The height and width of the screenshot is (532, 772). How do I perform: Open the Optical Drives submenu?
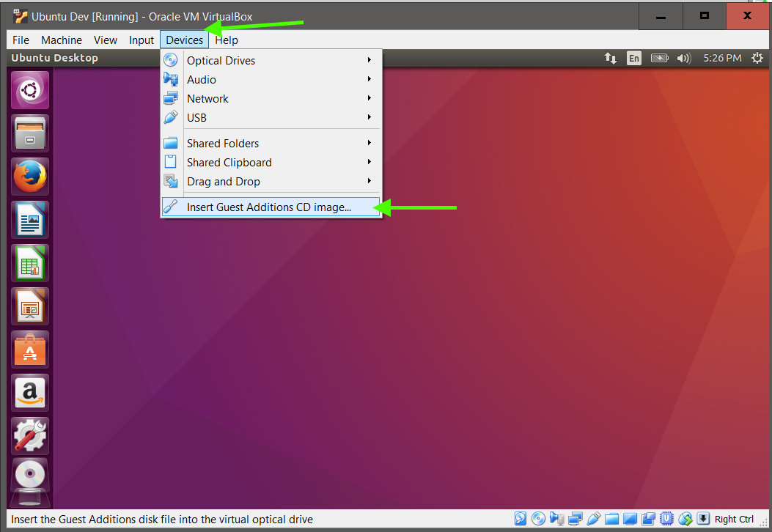pos(271,60)
